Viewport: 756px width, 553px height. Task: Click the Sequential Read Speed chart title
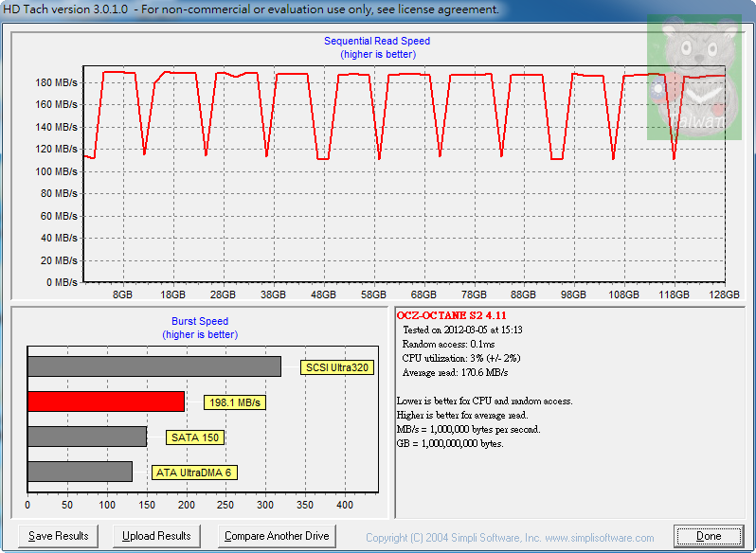click(377, 42)
